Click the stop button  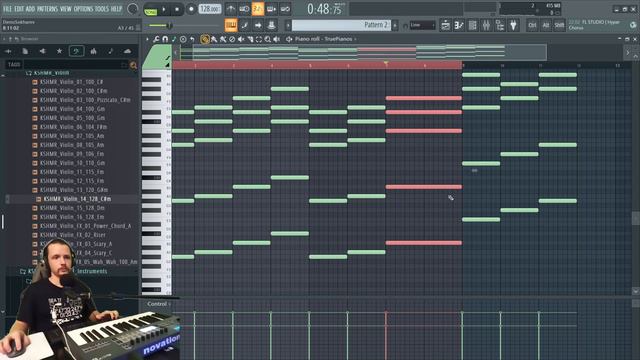[x=177, y=9]
